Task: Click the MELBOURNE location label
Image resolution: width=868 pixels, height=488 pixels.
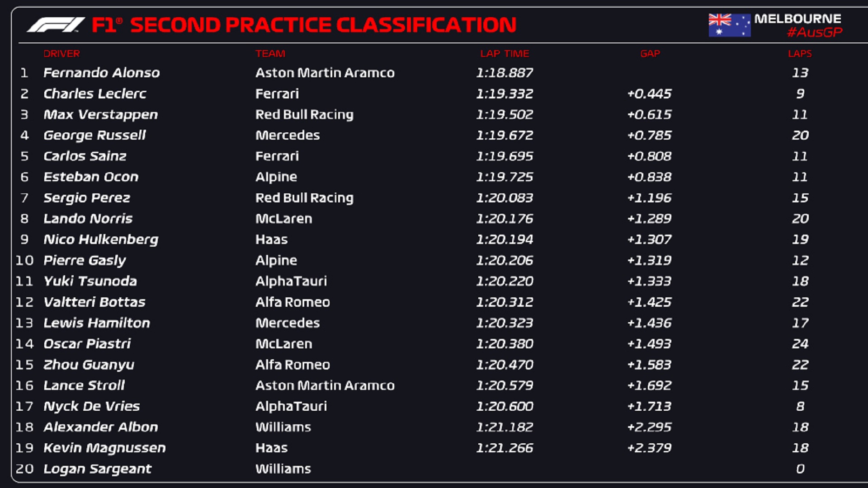Action: click(797, 19)
